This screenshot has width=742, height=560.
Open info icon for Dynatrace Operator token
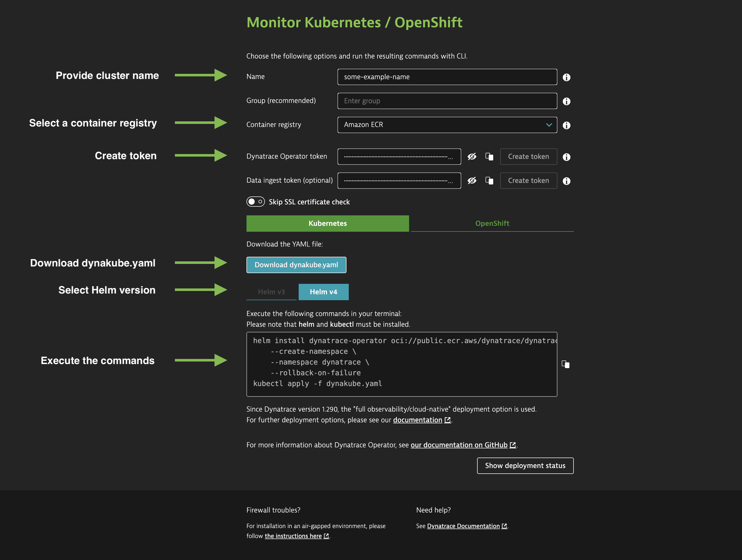point(567,157)
